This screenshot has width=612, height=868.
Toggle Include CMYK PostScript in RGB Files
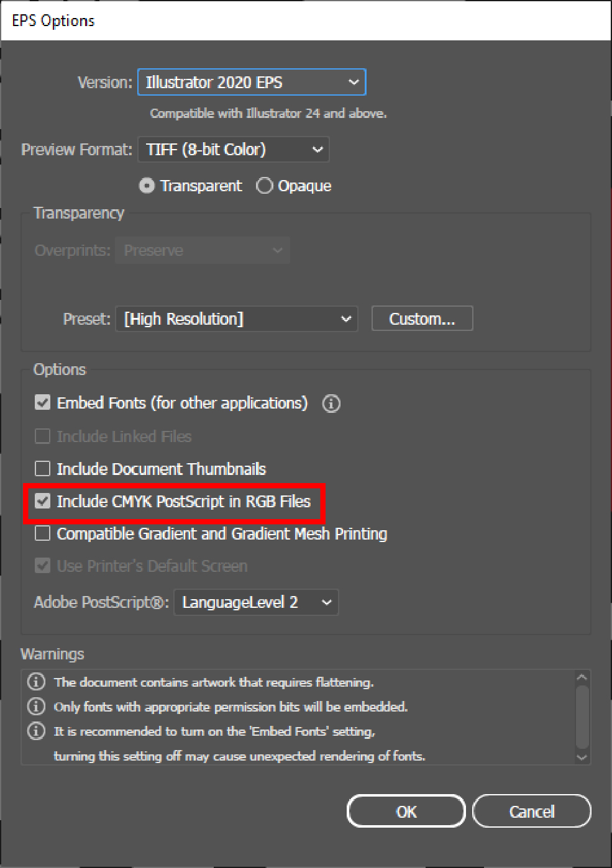pyautogui.click(x=42, y=501)
